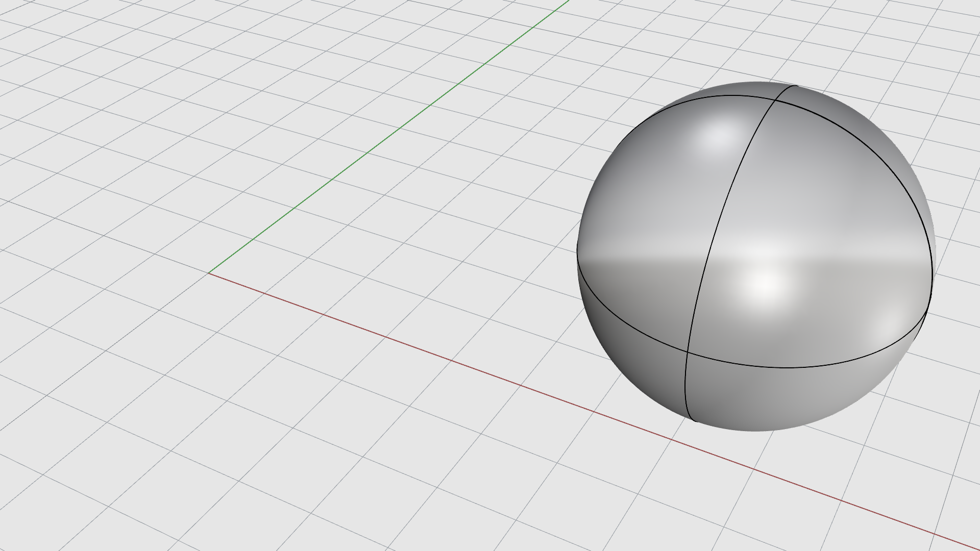Click the green Y axis line
980x551 pixels.
(x=388, y=137)
